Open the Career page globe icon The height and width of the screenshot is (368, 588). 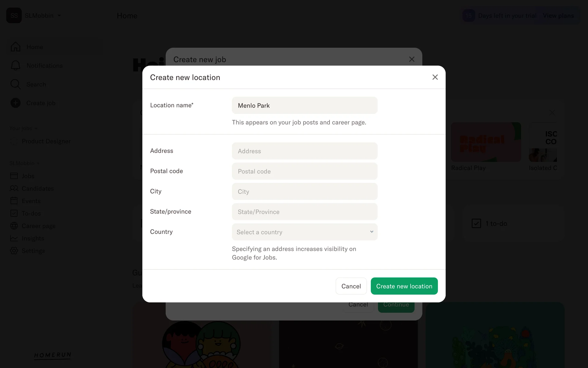14,226
